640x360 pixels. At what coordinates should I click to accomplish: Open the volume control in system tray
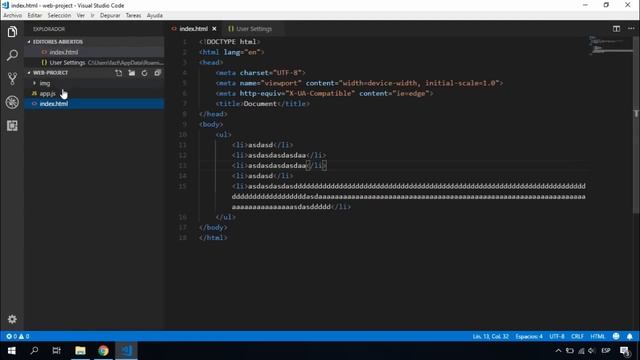point(591,351)
